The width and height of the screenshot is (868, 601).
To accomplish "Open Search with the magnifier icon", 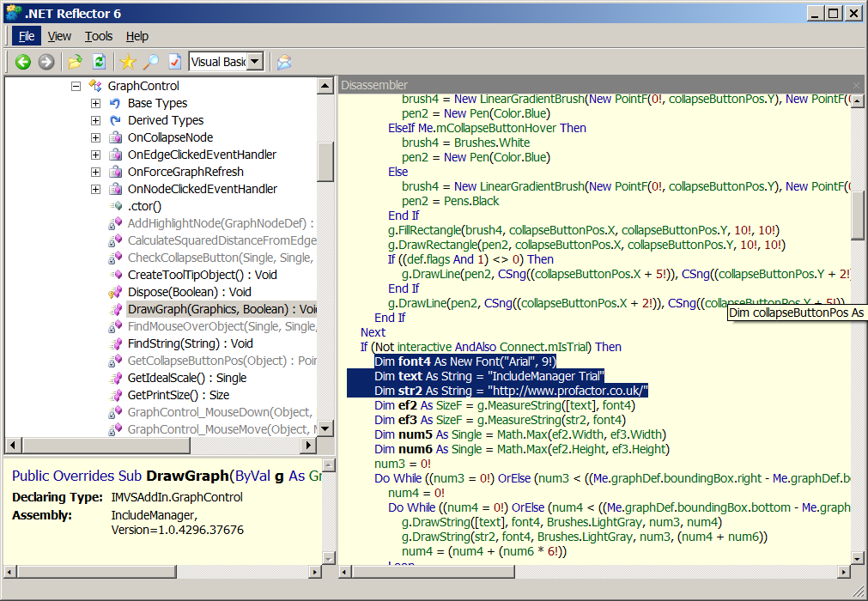I will pos(151,62).
